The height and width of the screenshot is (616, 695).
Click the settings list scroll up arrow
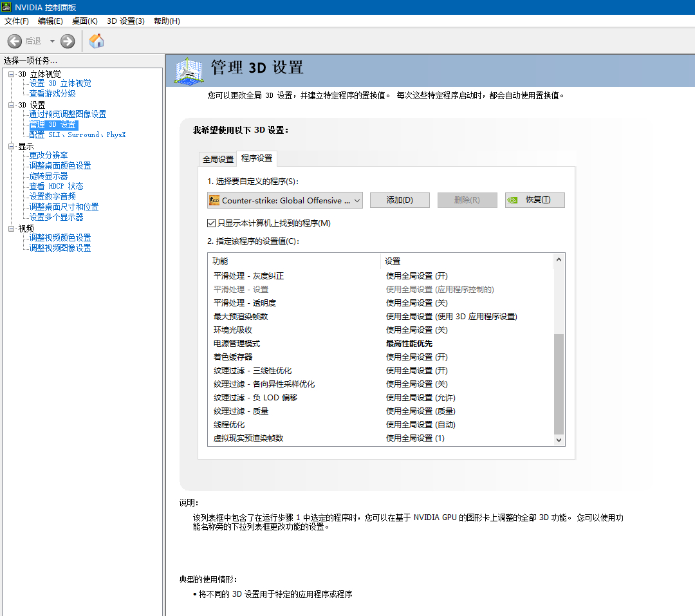pos(559,260)
